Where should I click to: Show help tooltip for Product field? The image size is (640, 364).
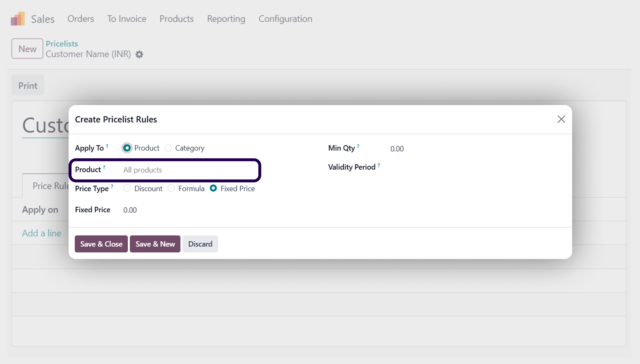(x=104, y=167)
